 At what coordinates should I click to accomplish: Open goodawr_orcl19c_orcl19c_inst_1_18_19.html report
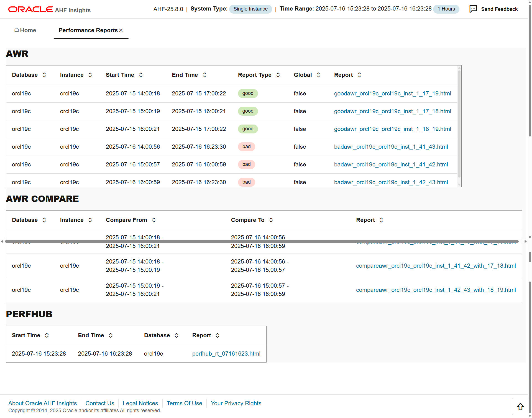[x=392, y=129]
